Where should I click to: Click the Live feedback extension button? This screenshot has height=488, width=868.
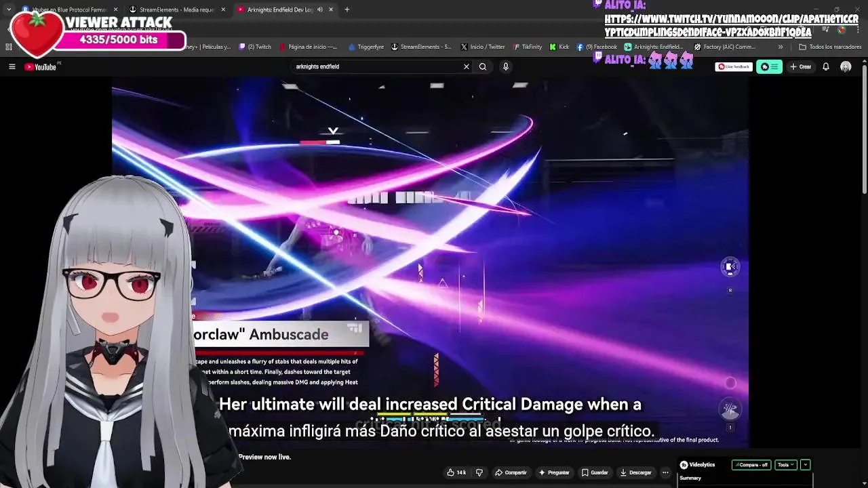tap(734, 66)
